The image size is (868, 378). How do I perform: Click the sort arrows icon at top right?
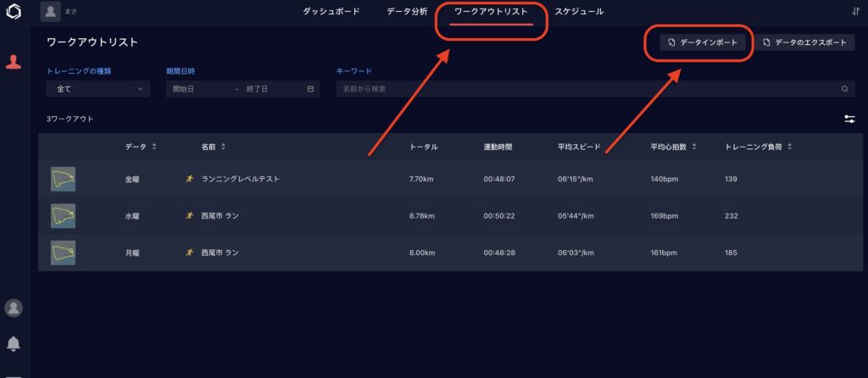pyautogui.click(x=854, y=12)
